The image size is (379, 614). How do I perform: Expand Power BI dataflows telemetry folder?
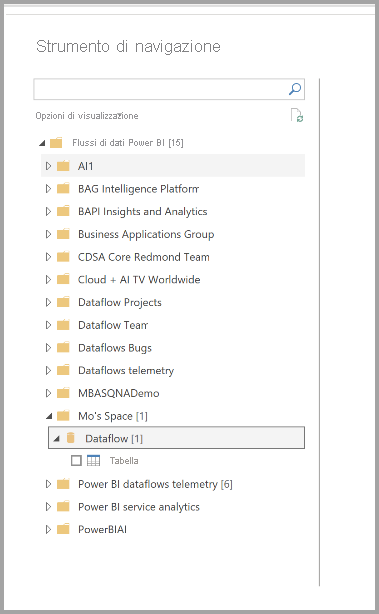click(49, 484)
